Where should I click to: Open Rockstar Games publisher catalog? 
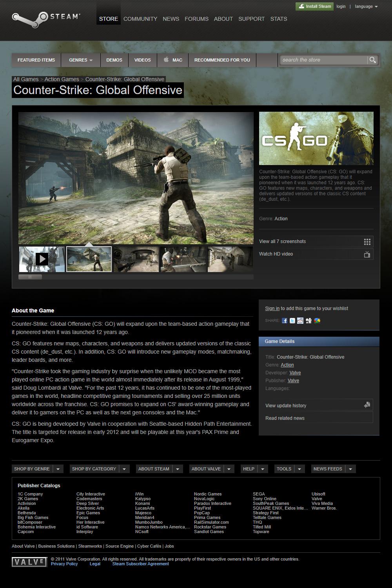click(210, 527)
